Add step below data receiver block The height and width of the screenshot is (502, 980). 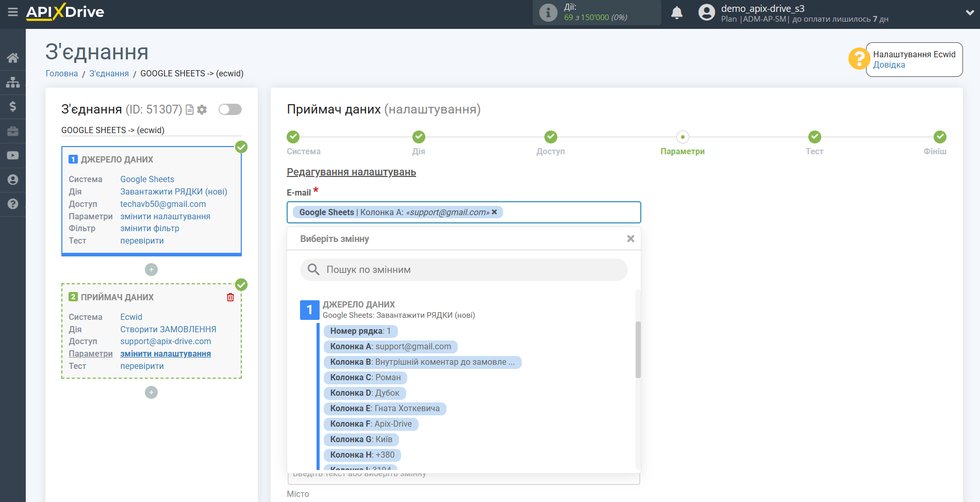click(151, 392)
